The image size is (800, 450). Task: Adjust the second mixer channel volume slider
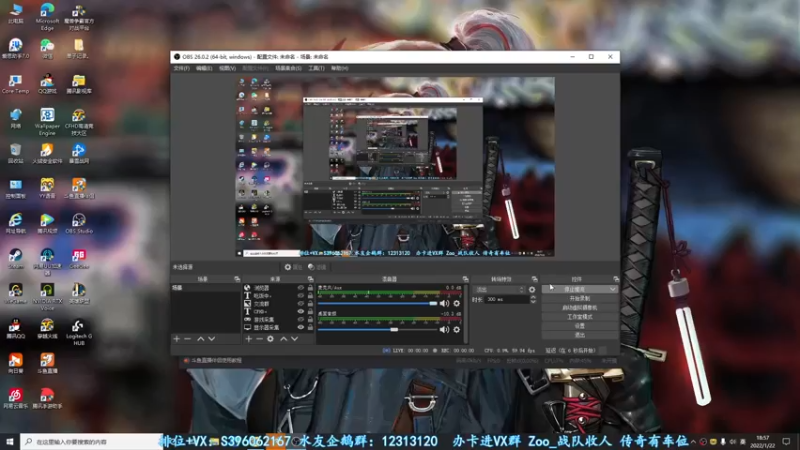378,330
